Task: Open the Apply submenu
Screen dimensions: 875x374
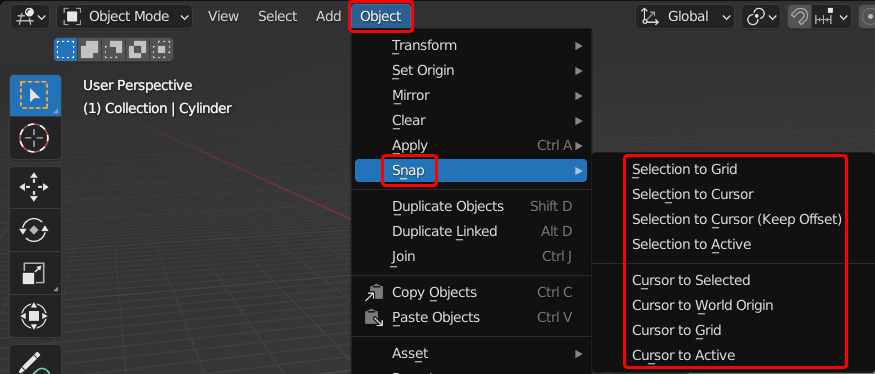Action: [471, 146]
